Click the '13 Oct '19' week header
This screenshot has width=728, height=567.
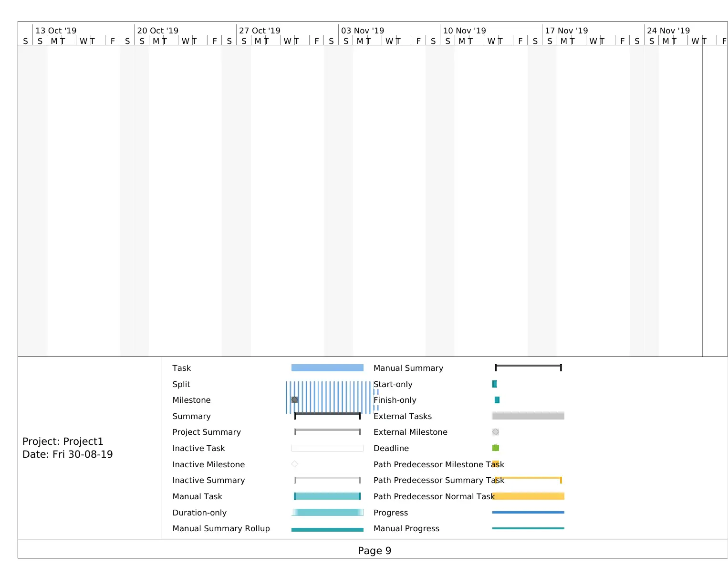pos(56,31)
